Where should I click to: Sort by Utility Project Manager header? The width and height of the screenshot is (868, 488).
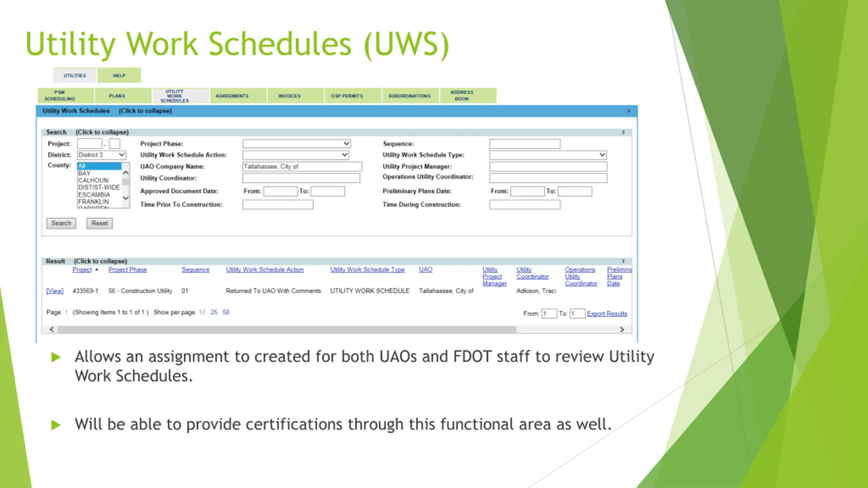tap(495, 277)
